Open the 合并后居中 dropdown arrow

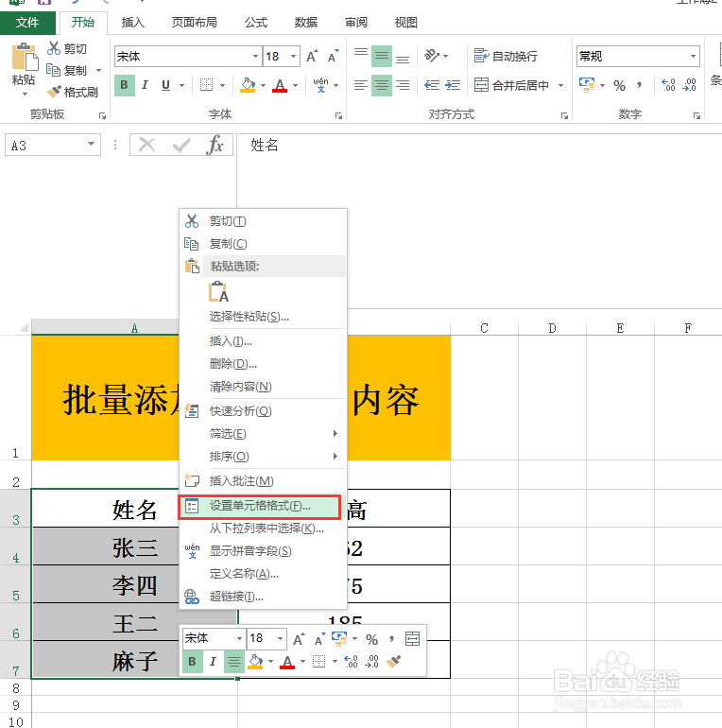[560, 85]
